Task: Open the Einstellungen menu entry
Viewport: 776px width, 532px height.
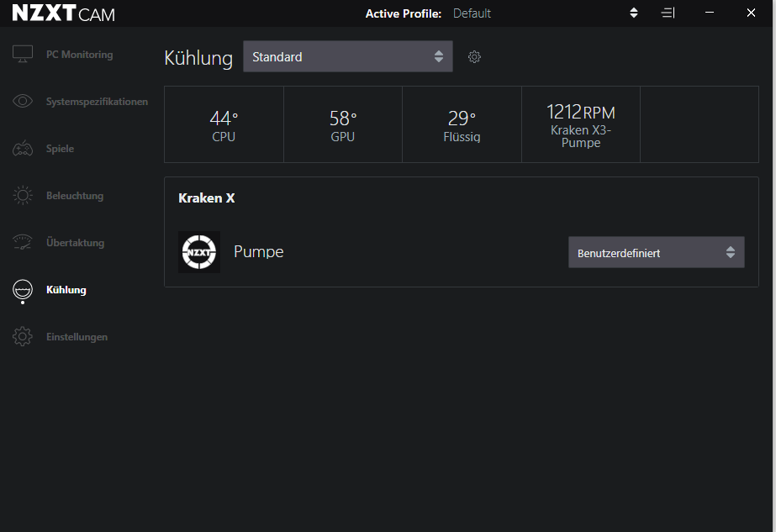Action: [x=77, y=336]
